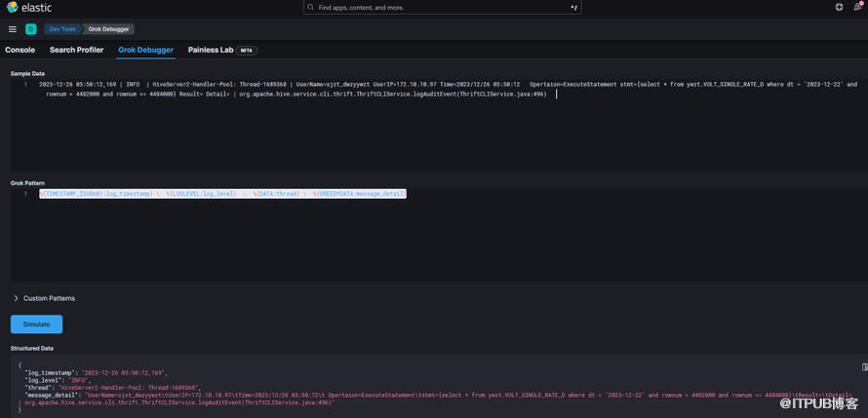Click the Custom Patterns chevron arrow
The width and height of the screenshot is (868, 418).
(16, 298)
